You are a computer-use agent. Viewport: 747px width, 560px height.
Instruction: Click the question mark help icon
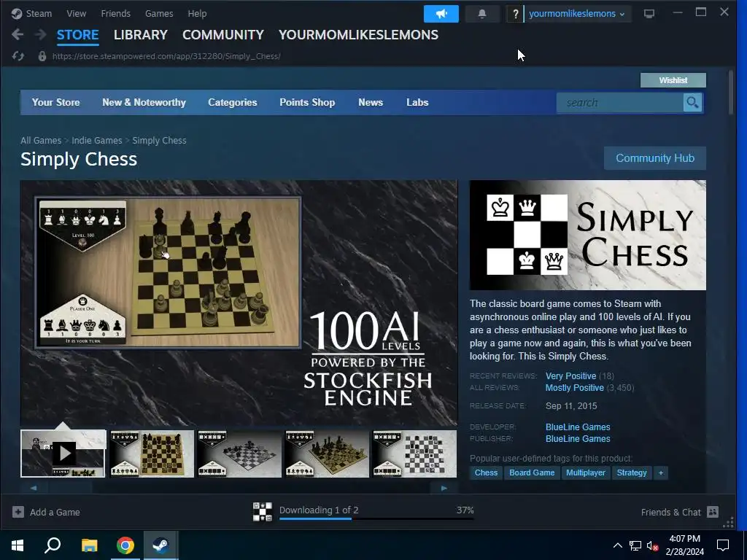(515, 14)
